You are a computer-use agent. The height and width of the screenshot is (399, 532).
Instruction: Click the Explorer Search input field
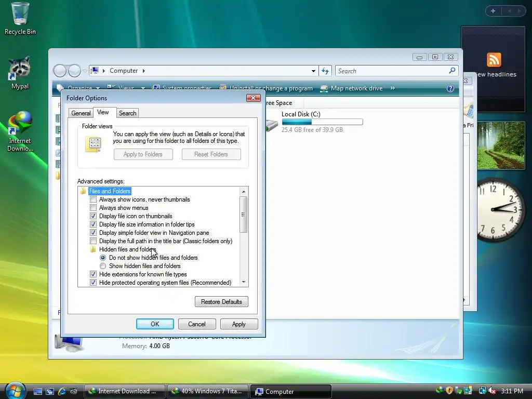pyautogui.click(x=391, y=71)
